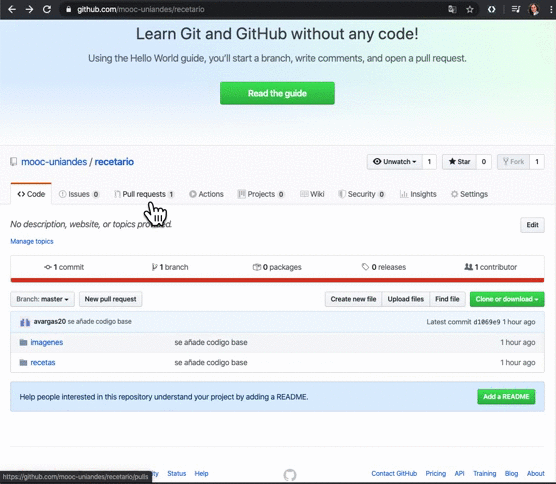The width and height of the screenshot is (556, 484).
Task: Expand Clone or download dropdown
Action: point(507,299)
